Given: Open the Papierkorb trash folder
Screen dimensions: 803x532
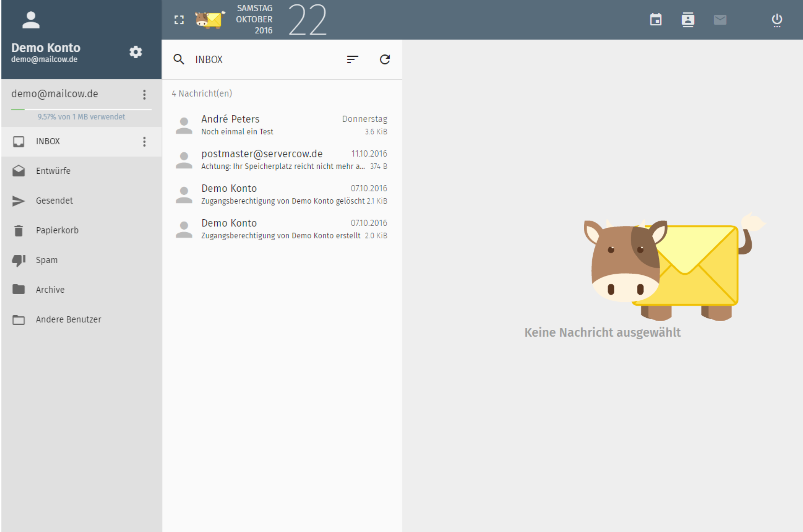Looking at the screenshot, I should coord(57,230).
